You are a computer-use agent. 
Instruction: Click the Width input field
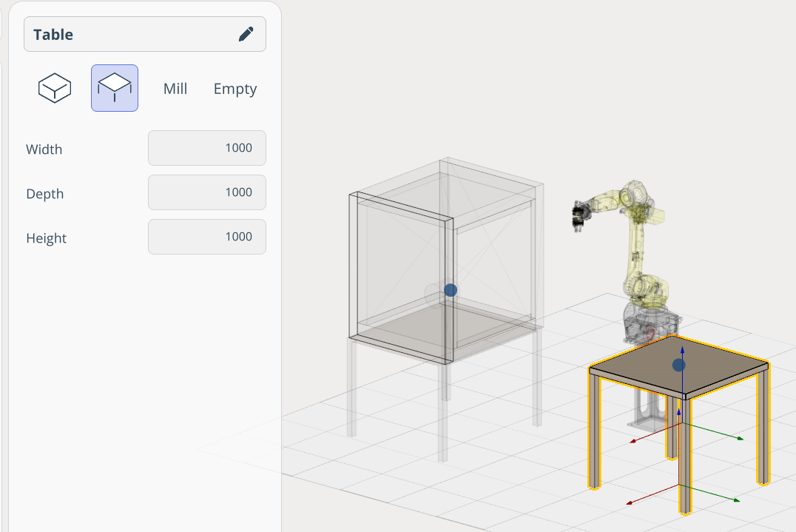(x=207, y=148)
